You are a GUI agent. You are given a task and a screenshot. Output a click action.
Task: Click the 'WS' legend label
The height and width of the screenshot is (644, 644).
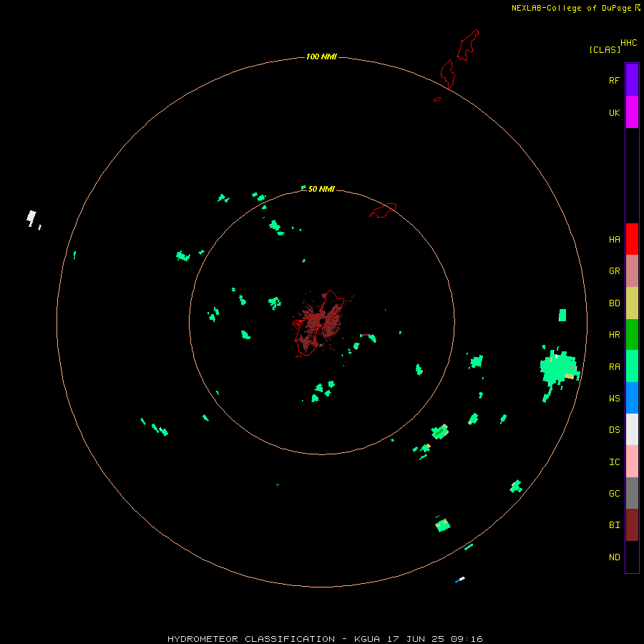pos(614,398)
